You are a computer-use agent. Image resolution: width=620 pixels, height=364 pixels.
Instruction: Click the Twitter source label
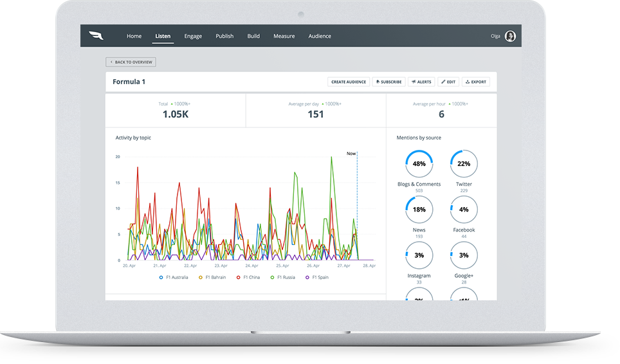pos(464,184)
